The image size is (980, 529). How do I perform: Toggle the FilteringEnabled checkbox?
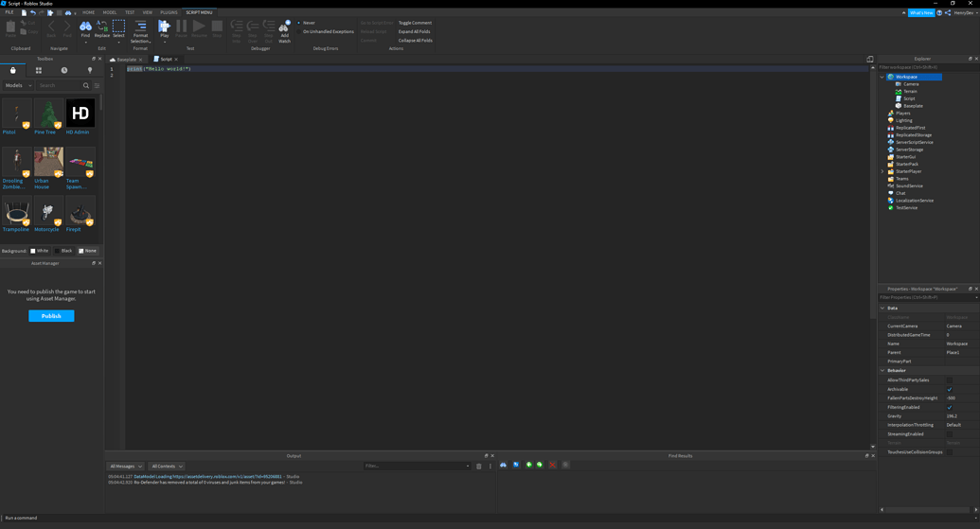pyautogui.click(x=950, y=407)
